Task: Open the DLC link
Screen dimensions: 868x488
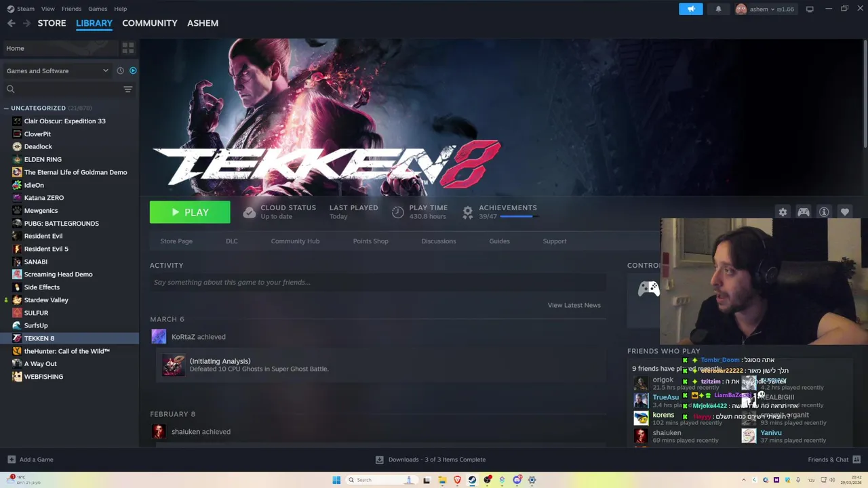Action: 232,241
